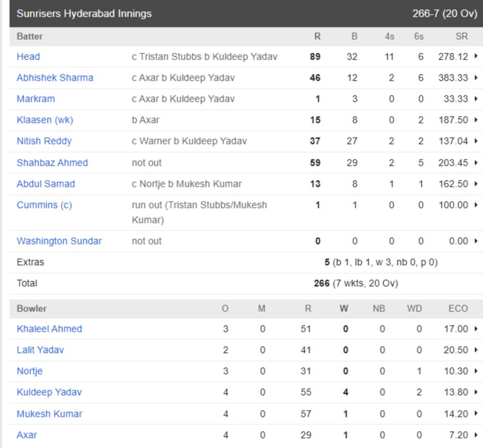Expand Lalit Yadav's row arrow beside 20.50
The image size is (483, 448).
point(476,350)
